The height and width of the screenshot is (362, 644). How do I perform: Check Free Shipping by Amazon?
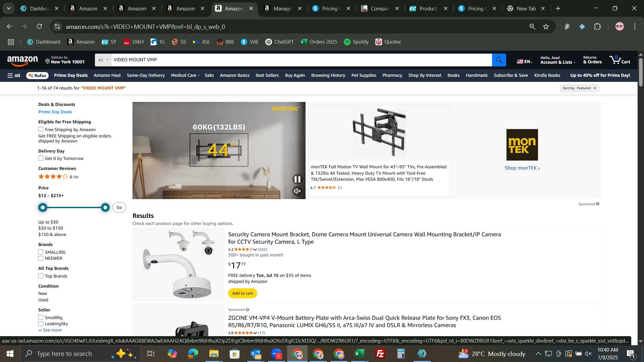(x=41, y=129)
